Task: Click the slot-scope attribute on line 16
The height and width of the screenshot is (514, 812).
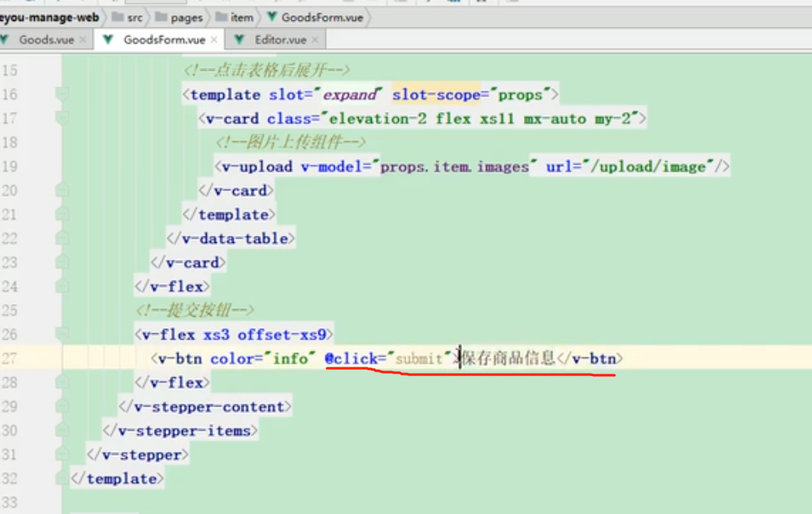Action: pyautogui.click(x=472, y=95)
